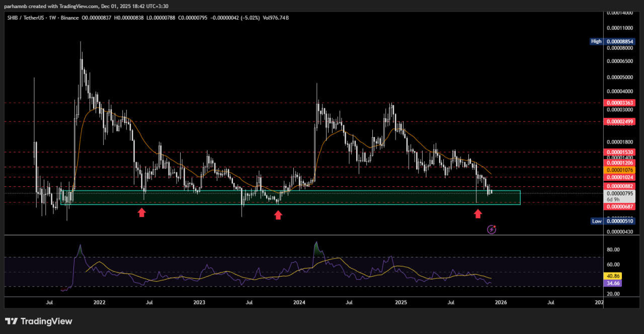Click the current price label 0.00000795
This screenshot has height=334, width=644.
point(620,193)
